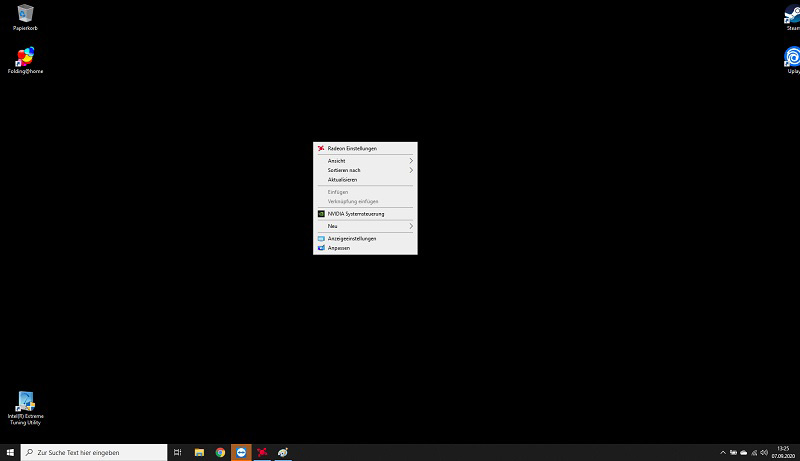Image resolution: width=800 pixels, height=461 pixels.
Task: Open the Papierkorb recycle bin icon
Action: point(25,17)
